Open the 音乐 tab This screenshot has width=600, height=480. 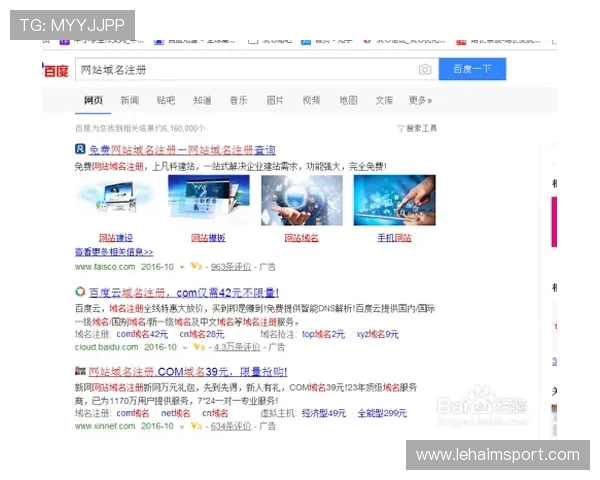pos(238,100)
